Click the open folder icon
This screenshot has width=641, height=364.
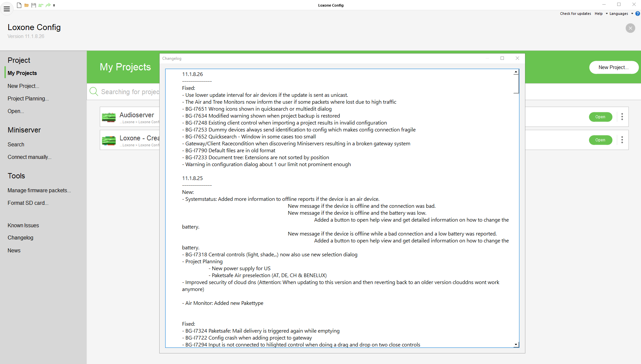point(26,5)
